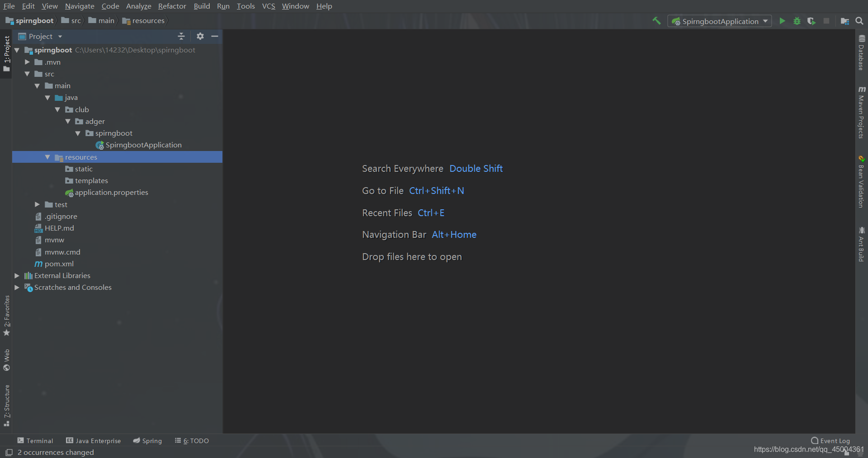The height and width of the screenshot is (458, 868).
Task: Select the spirngboot package under adger
Action: 113,133
